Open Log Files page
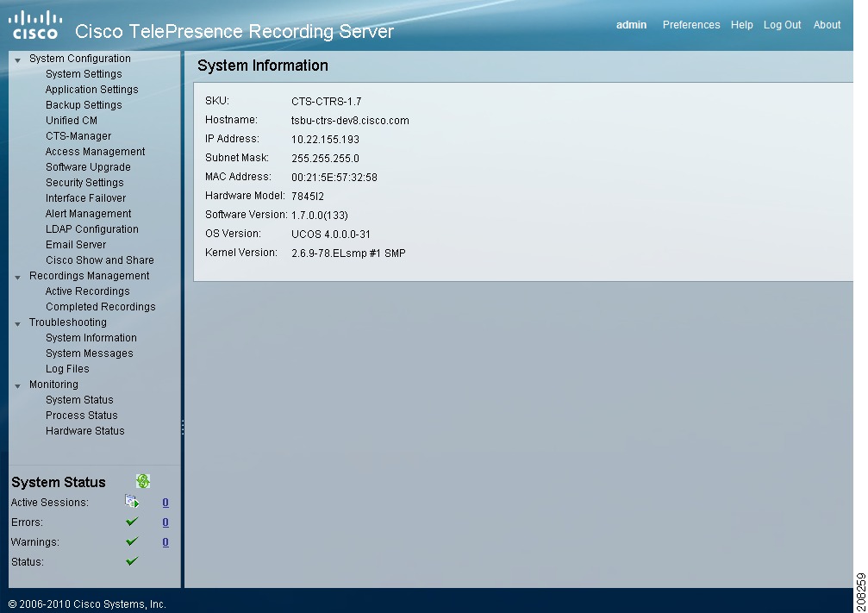This screenshot has height=613, width=868. (67, 368)
